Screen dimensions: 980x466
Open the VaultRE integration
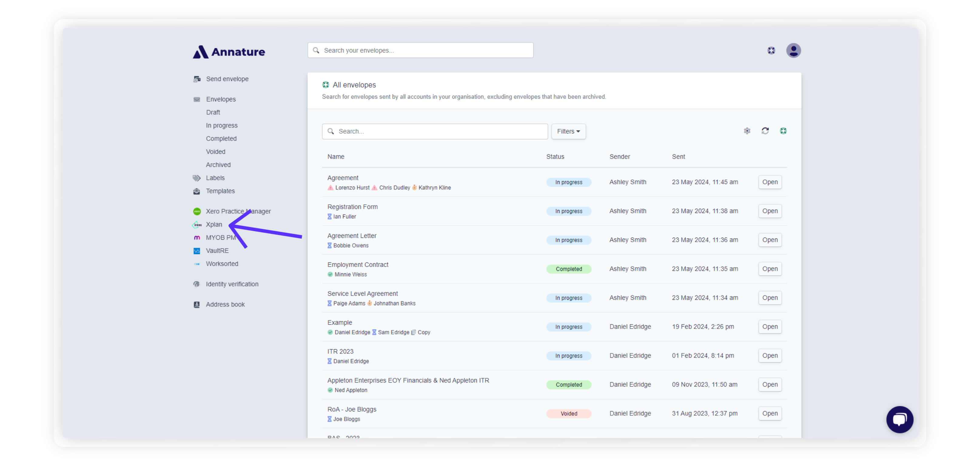(x=217, y=251)
